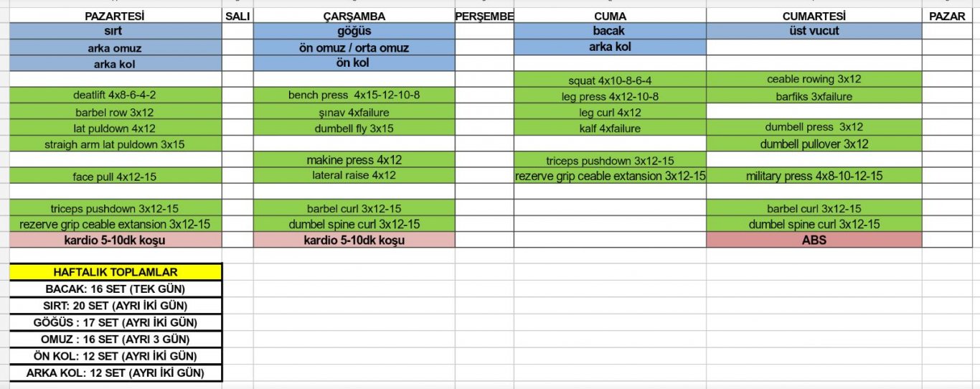Select the squat 4x10-8-6-4 cell
The width and height of the screenshot is (980, 389).
point(610,80)
